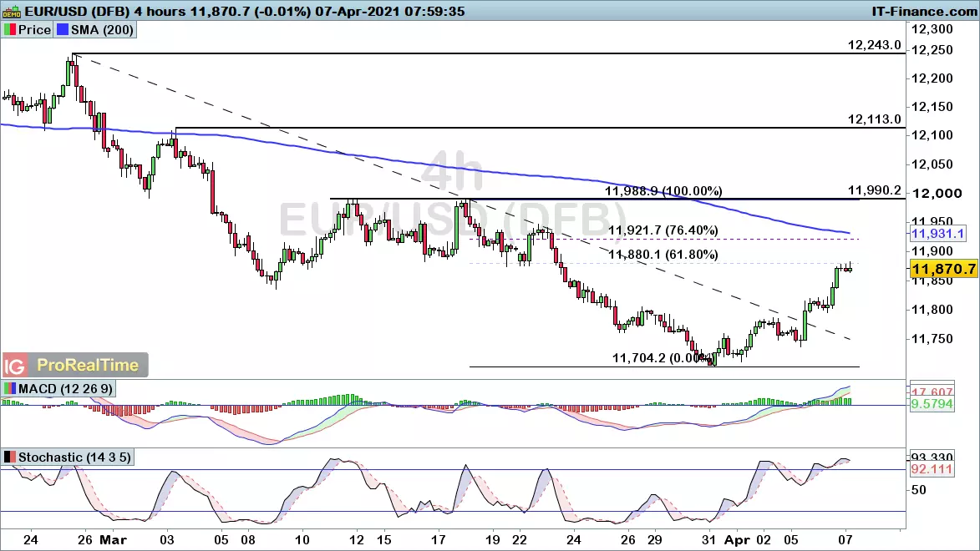Viewport: 980px width, 551px height.
Task: Click the DEMO chart icon in title bar
Action: (x=12, y=11)
